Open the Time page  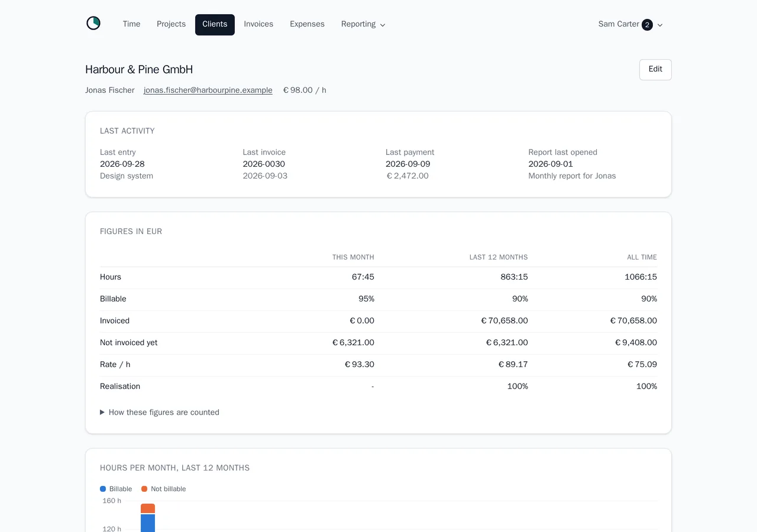[131, 24]
